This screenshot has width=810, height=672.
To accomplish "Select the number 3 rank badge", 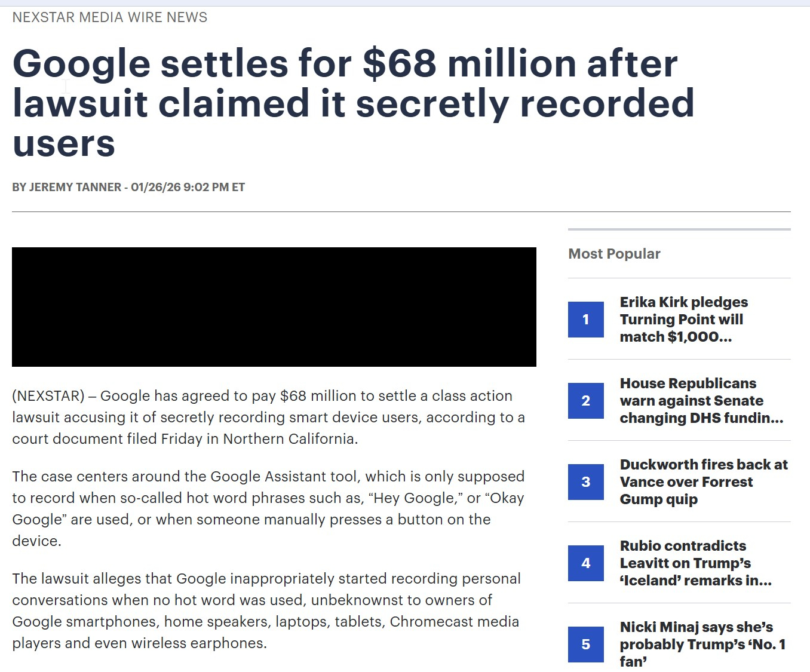I will pos(585,482).
